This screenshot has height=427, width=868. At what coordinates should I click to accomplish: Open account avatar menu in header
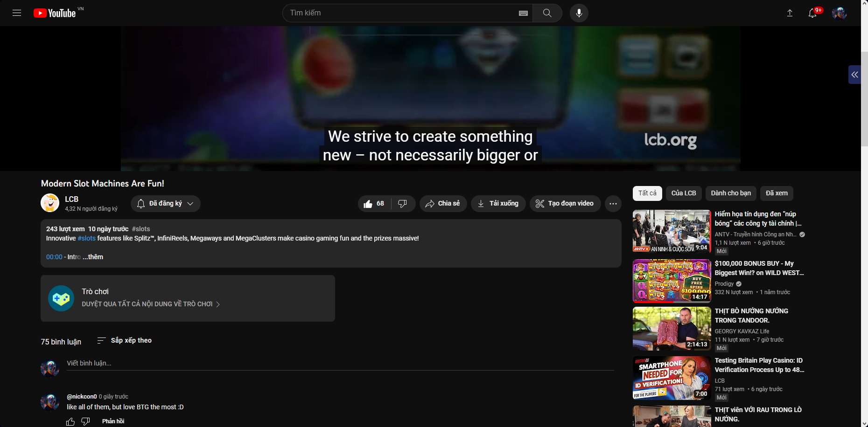point(840,13)
